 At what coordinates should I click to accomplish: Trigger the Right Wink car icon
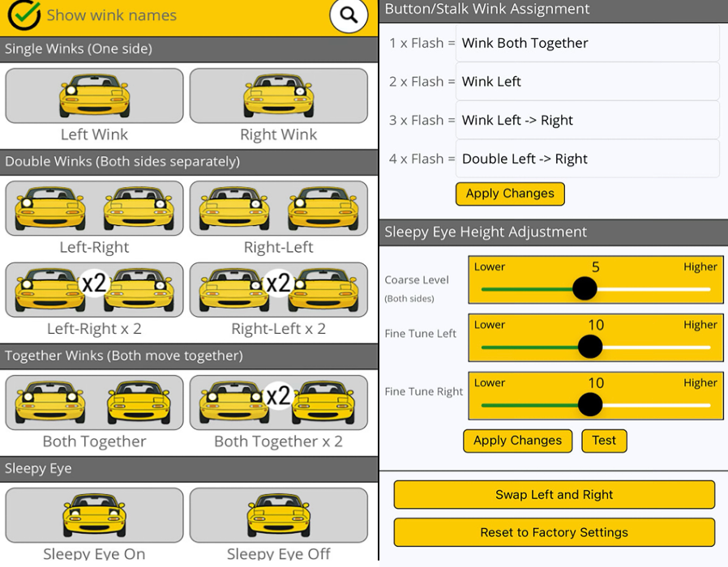click(x=278, y=96)
